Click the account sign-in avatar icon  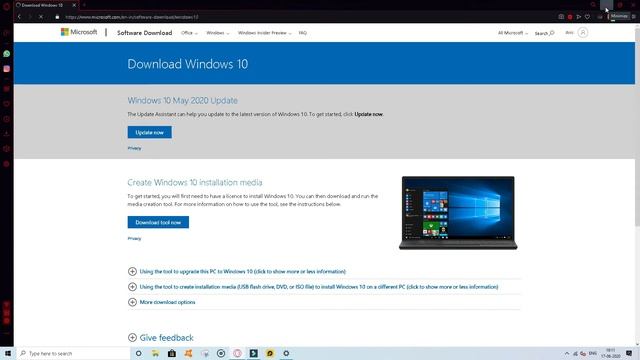click(583, 32)
